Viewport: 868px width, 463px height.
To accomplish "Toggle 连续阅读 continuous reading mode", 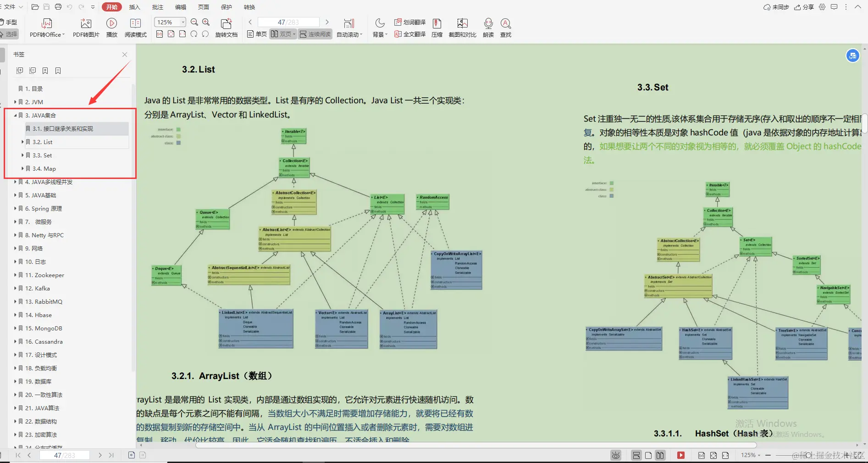I will click(x=315, y=33).
